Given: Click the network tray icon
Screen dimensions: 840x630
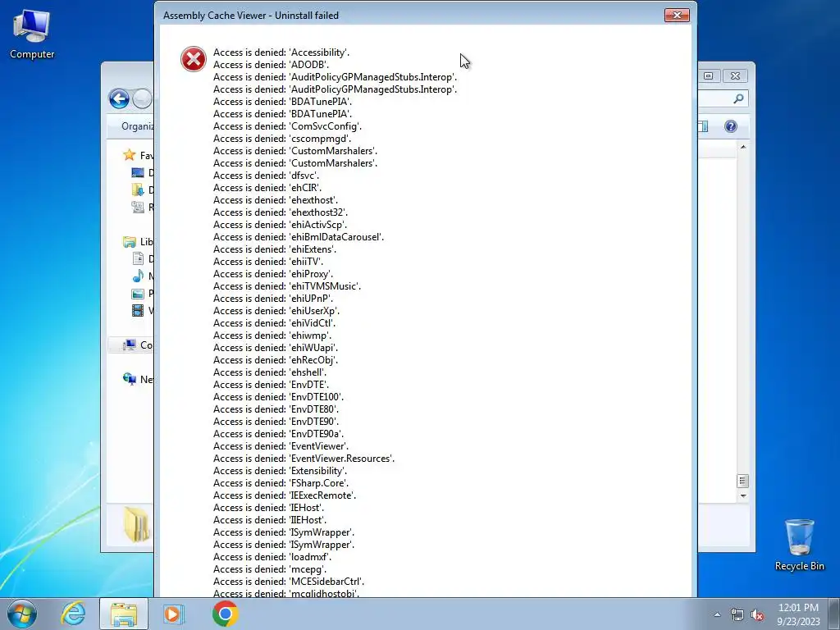Looking at the screenshot, I should point(737,614).
